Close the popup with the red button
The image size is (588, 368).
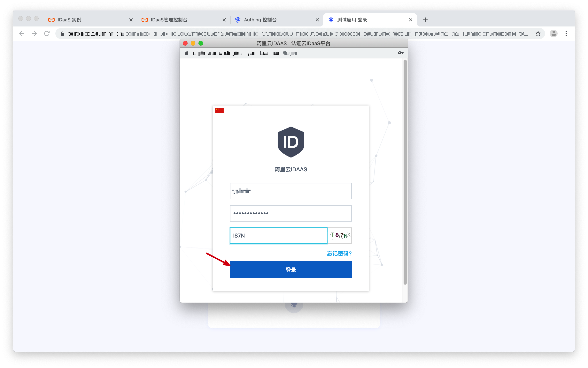(x=185, y=43)
